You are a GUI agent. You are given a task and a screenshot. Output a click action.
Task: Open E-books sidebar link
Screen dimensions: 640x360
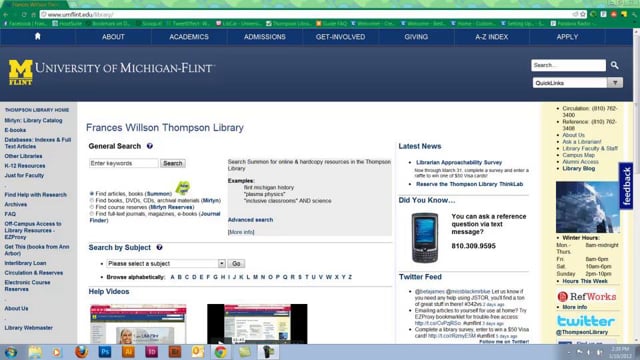tap(15, 130)
